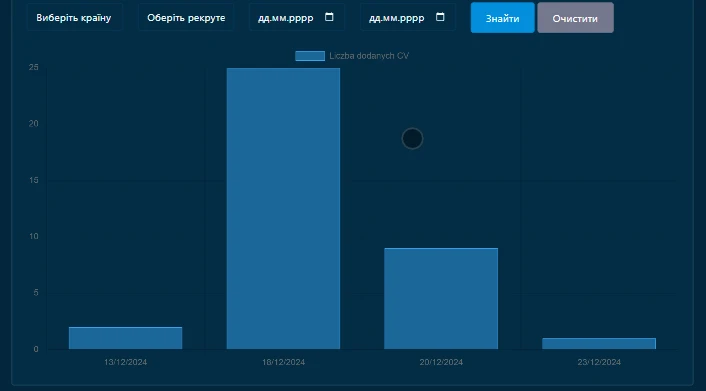Click the Очистити clear button

click(575, 18)
